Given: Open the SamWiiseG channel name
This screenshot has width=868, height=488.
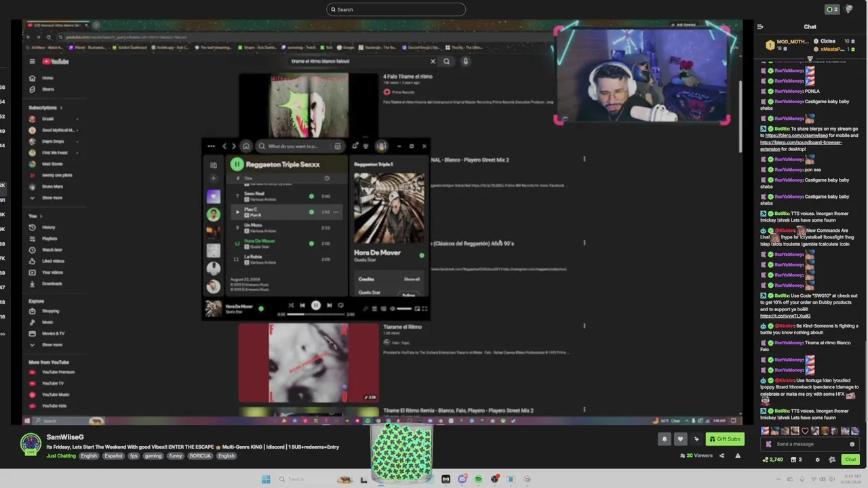Looking at the screenshot, I should point(65,437).
